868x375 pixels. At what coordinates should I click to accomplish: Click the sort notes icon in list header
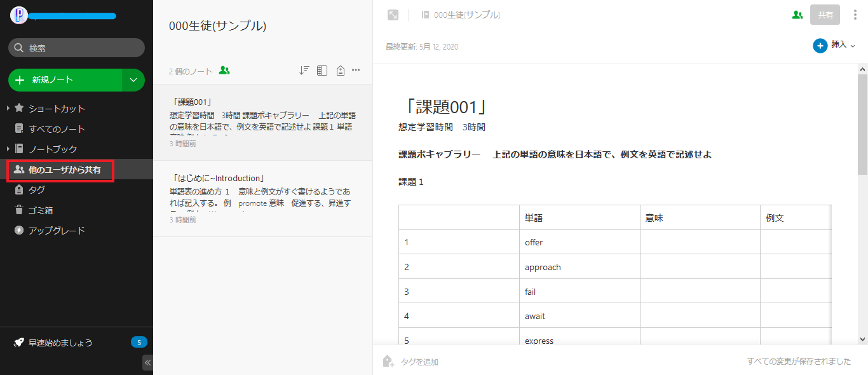(x=304, y=71)
